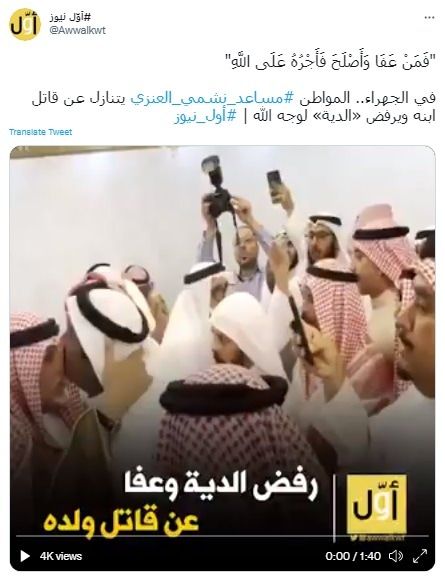The height and width of the screenshot is (581, 445).
Task: Open the tweet's three-dot more options
Action: pyautogui.click(x=429, y=18)
